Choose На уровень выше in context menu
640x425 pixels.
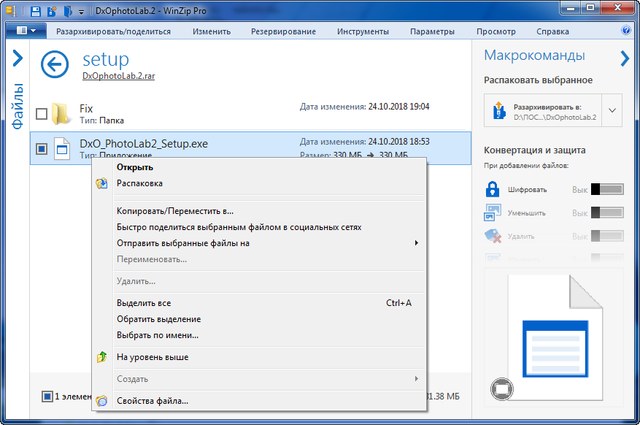[x=260, y=357]
